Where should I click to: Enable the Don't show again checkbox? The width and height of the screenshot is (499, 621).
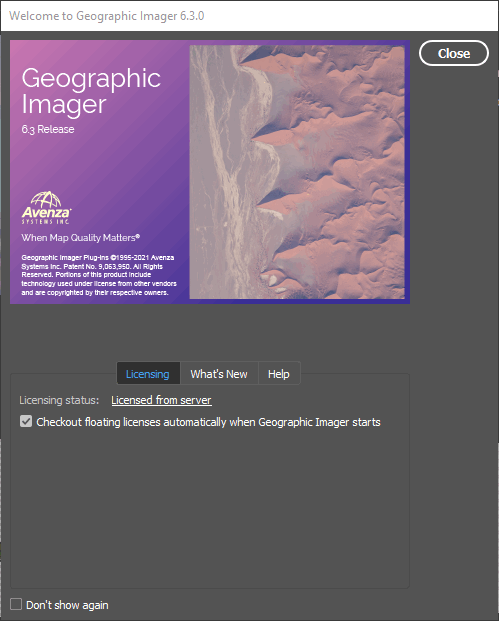(16, 604)
